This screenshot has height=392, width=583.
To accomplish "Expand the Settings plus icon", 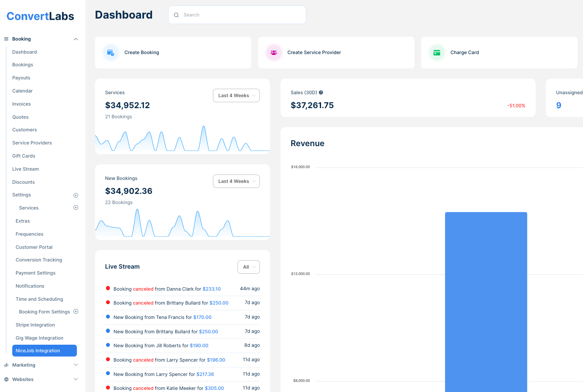I will [x=76, y=195].
